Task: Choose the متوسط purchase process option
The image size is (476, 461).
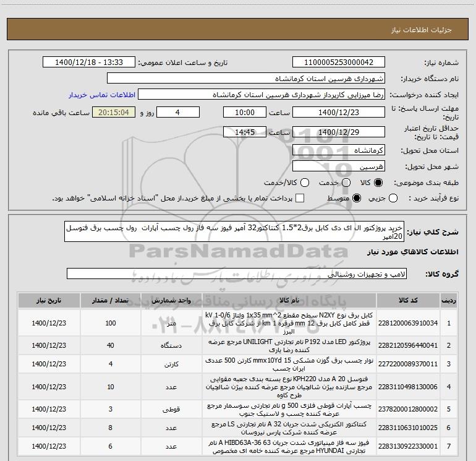Action: (x=357, y=198)
